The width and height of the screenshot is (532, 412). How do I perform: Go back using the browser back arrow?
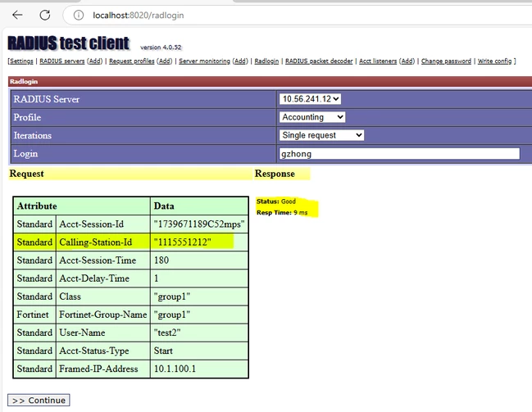[17, 15]
